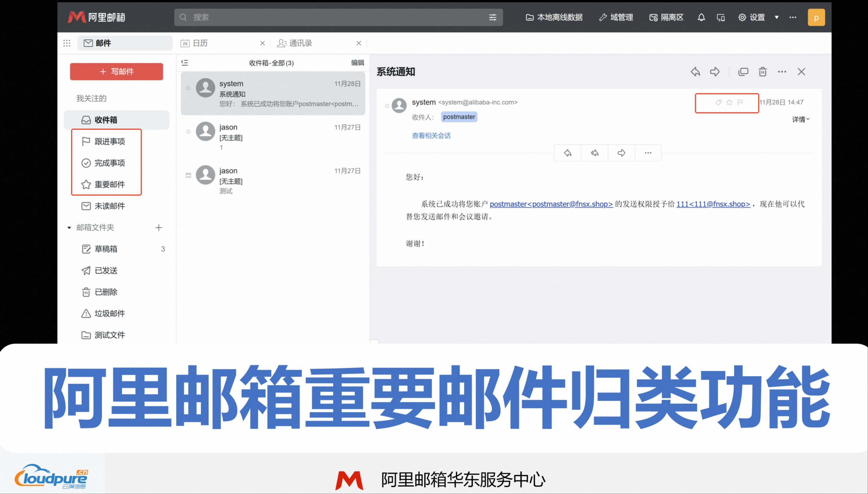Click 收件箱-全部(3) list title
This screenshot has height=494, width=868.
(x=271, y=63)
